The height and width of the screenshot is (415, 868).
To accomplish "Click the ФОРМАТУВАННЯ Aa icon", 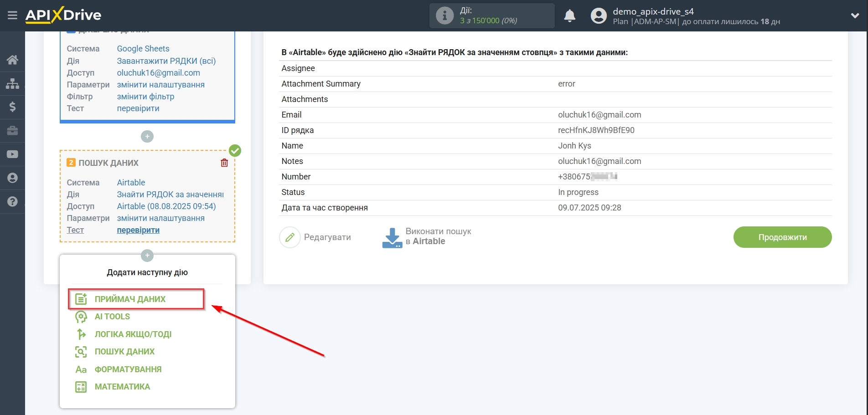I will click(x=81, y=369).
